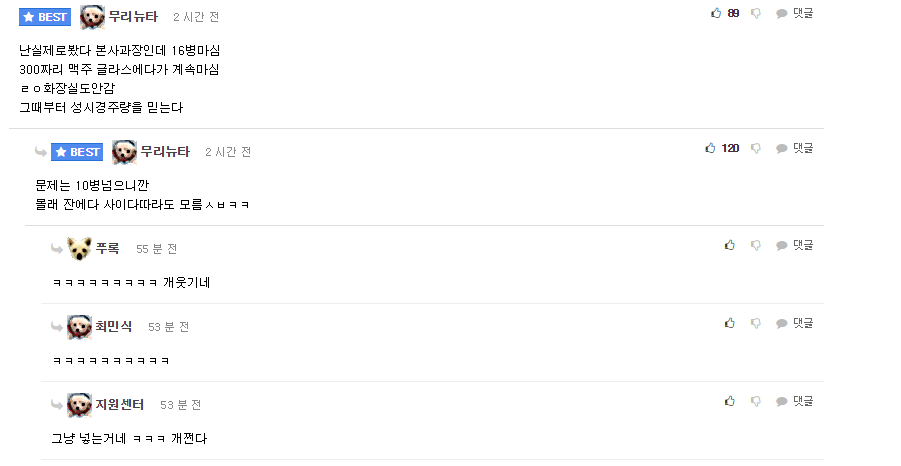Select the 최민식 username
Image resolution: width=901 pixels, height=466 pixels.
pyautogui.click(x=113, y=326)
